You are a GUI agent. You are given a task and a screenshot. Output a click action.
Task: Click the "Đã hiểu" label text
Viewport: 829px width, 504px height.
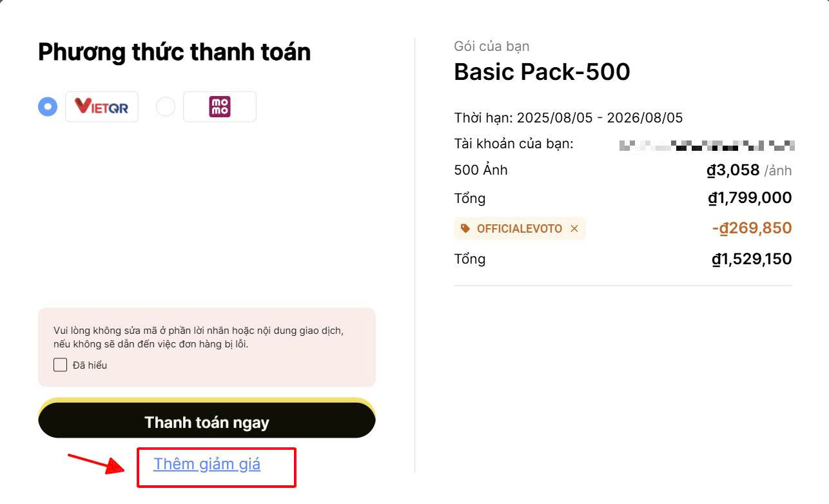click(x=90, y=365)
